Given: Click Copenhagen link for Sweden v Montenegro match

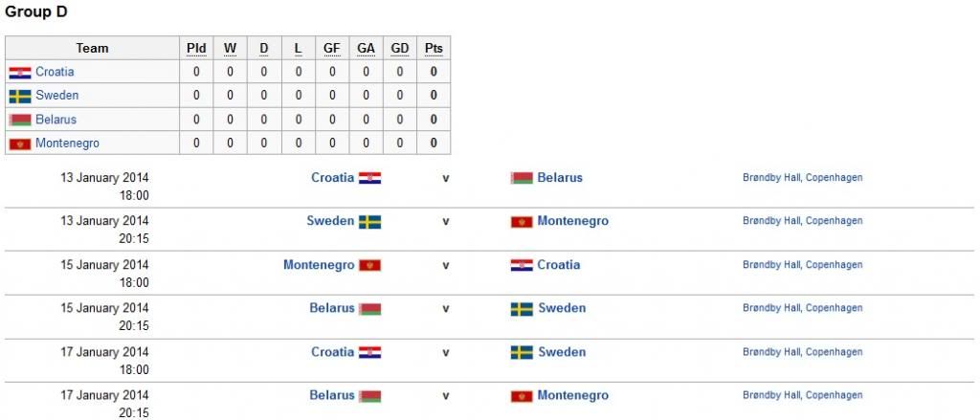Looking at the screenshot, I should point(834,221).
